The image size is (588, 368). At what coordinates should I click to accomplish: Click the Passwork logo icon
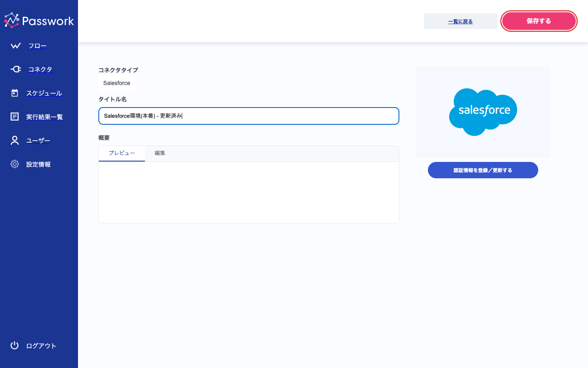(12, 20)
